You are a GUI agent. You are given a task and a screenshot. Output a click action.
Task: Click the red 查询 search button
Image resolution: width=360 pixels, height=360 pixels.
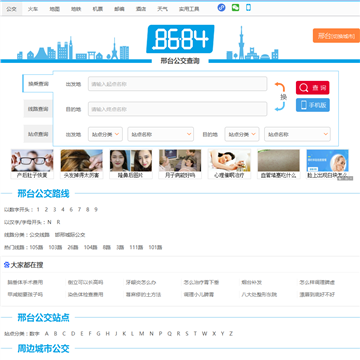click(313, 88)
